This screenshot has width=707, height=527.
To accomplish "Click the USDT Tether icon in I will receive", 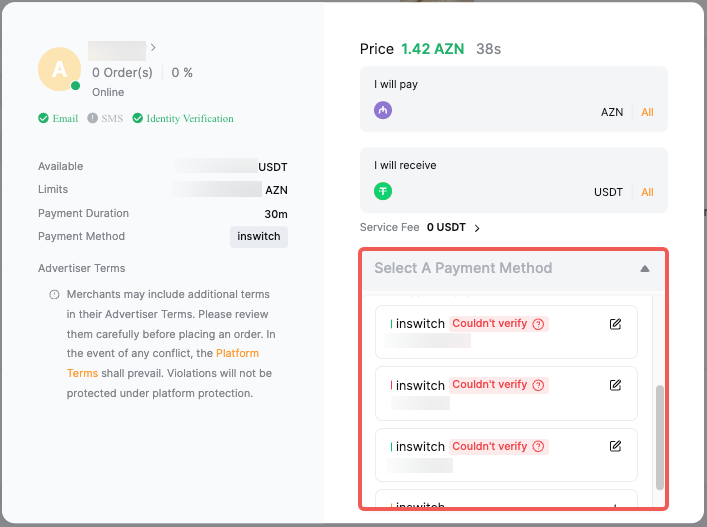I will pos(383,191).
